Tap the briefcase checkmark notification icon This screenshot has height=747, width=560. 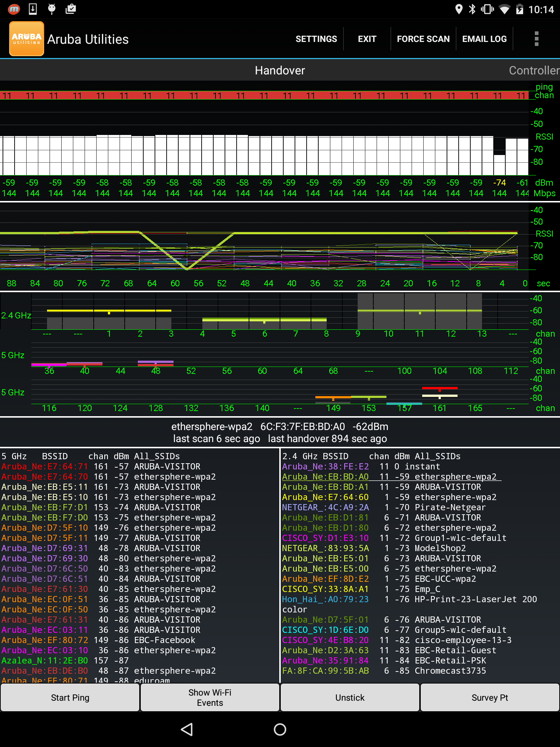click(x=71, y=9)
